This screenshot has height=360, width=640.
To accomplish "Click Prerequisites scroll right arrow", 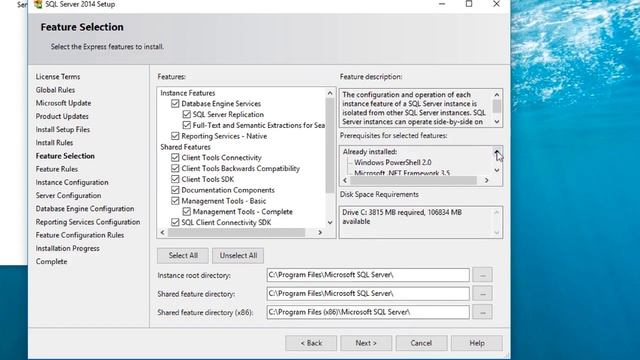I will click(487, 180).
